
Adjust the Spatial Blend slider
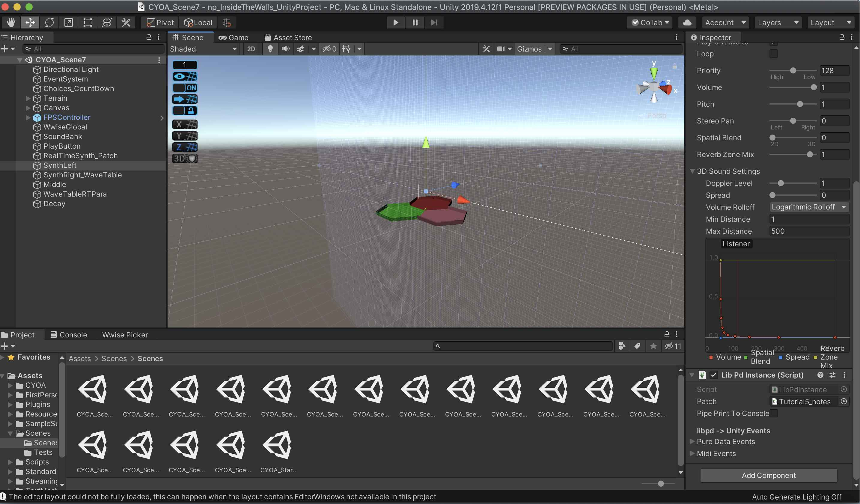coord(793,138)
